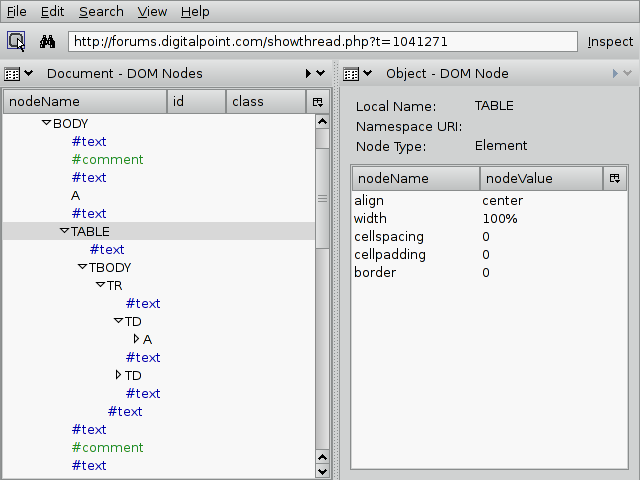Screen dimensions: 640x480
Task: Expand the collapsed TD node
Action: click(x=118, y=375)
